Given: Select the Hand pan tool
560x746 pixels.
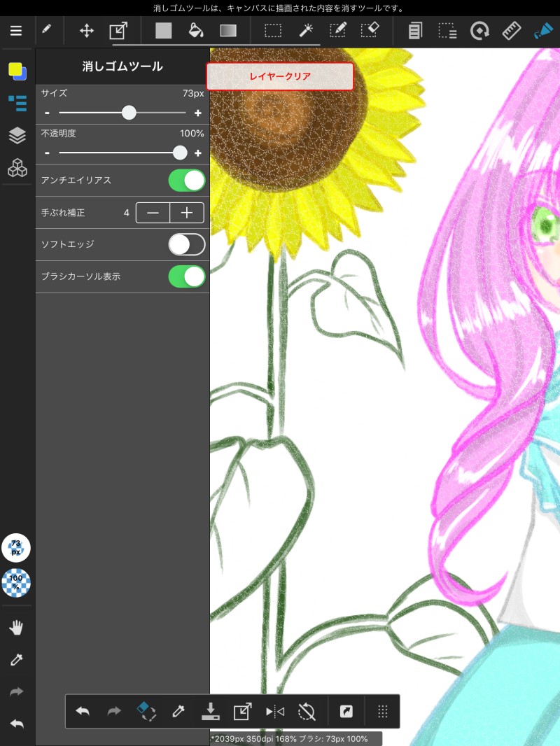Looking at the screenshot, I should pyautogui.click(x=16, y=628).
